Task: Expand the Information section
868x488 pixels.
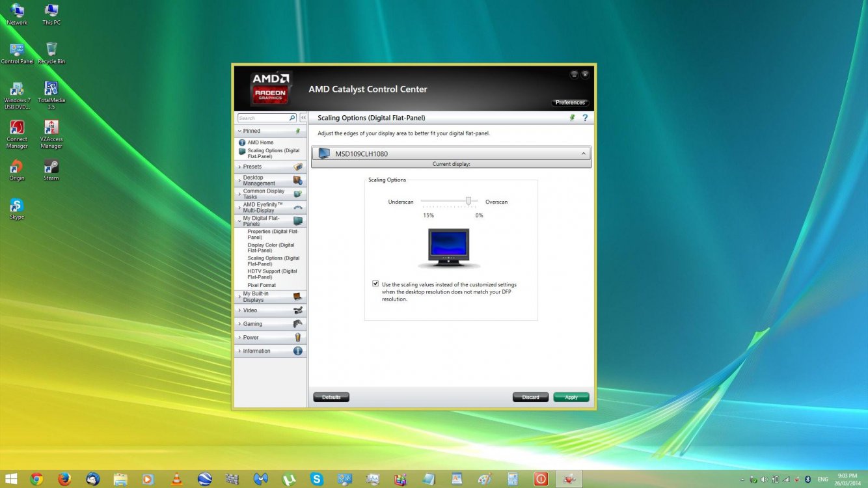Action: pos(270,351)
